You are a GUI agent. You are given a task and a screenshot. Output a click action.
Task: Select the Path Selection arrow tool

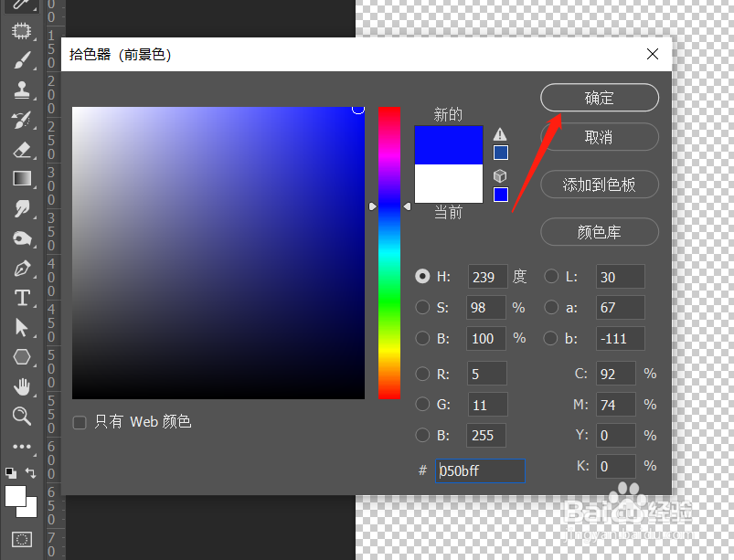(x=22, y=327)
